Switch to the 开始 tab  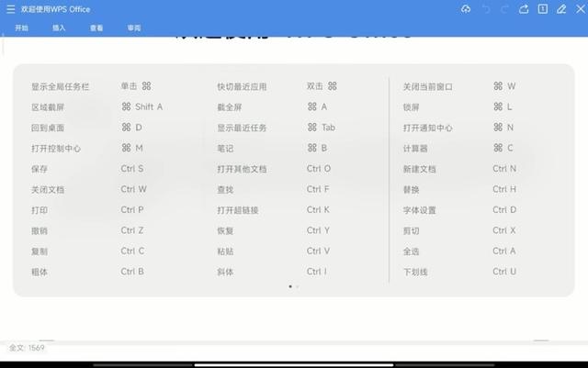[21, 28]
